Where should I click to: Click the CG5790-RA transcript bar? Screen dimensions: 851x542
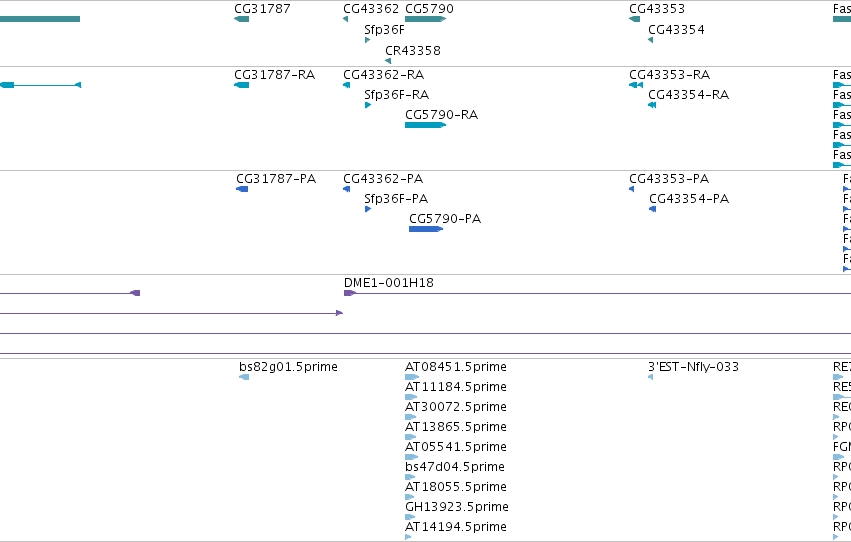pyautogui.click(x=426, y=125)
